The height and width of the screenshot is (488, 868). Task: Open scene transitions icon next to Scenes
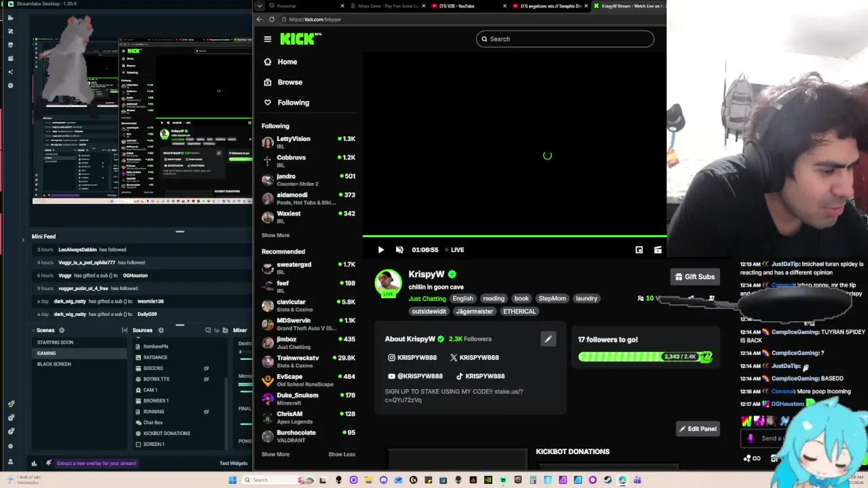[x=124, y=330]
